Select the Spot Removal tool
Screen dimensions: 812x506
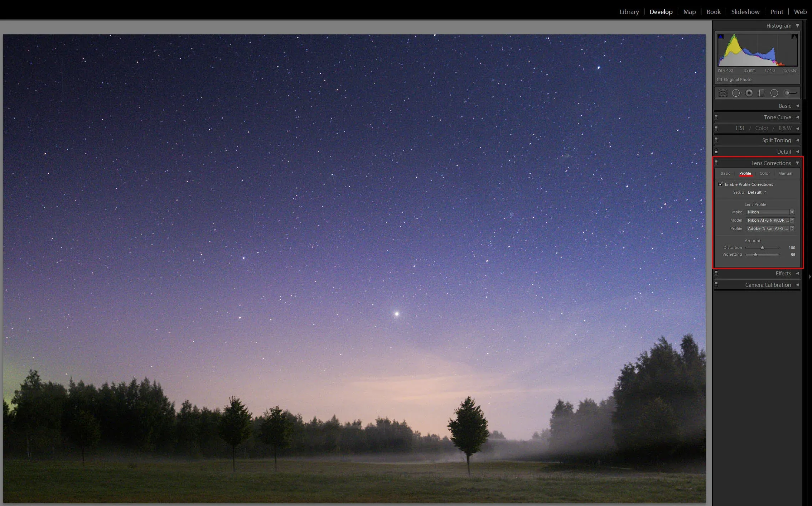736,93
